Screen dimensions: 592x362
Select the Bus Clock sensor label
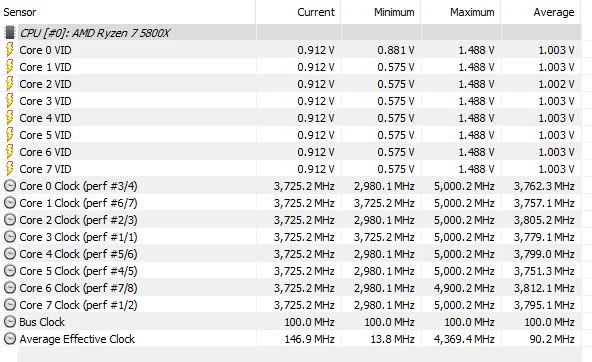pos(42,322)
